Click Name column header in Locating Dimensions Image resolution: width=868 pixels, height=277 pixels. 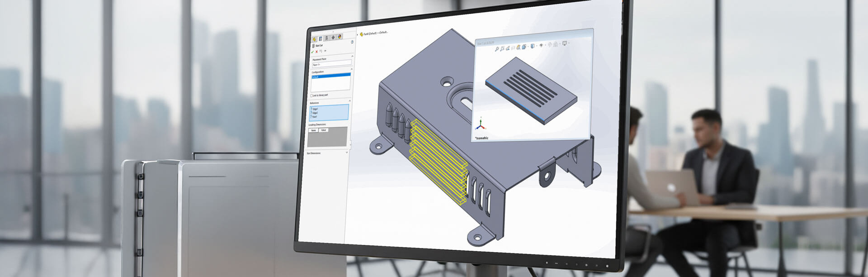tap(313, 130)
